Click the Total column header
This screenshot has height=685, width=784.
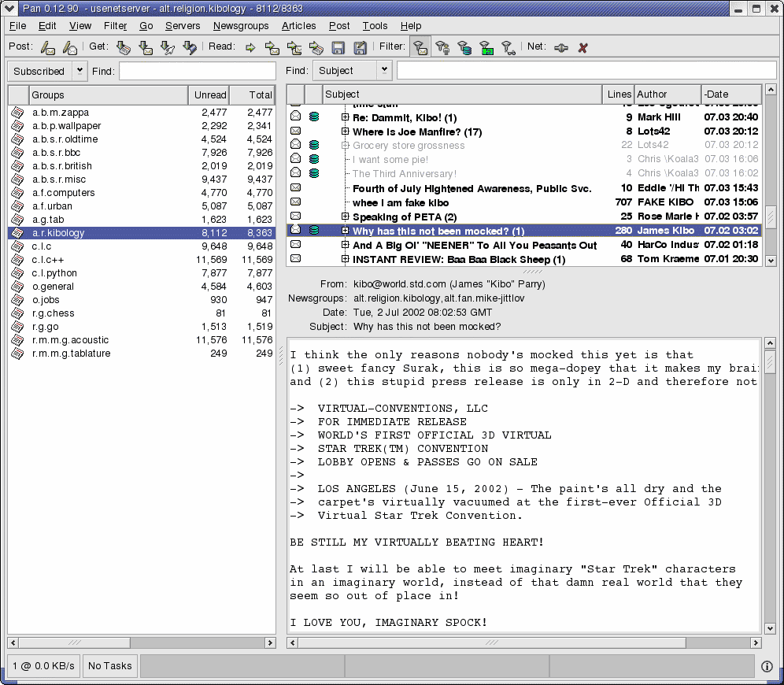(253, 95)
